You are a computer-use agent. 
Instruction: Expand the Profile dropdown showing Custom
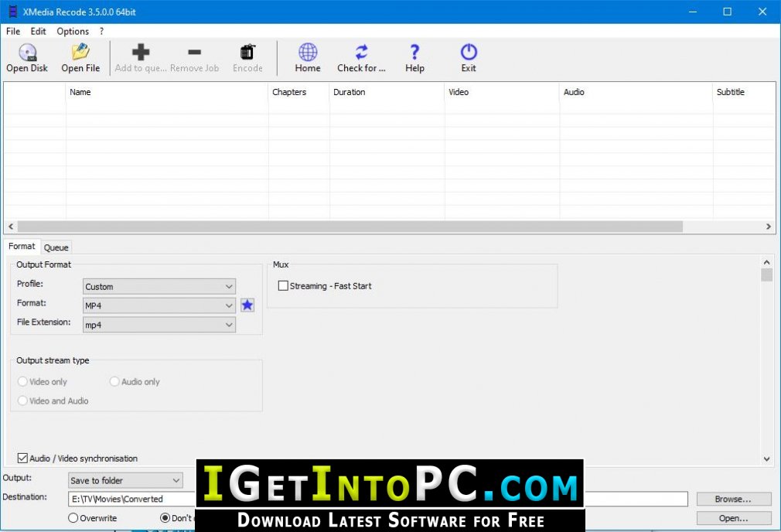(159, 286)
